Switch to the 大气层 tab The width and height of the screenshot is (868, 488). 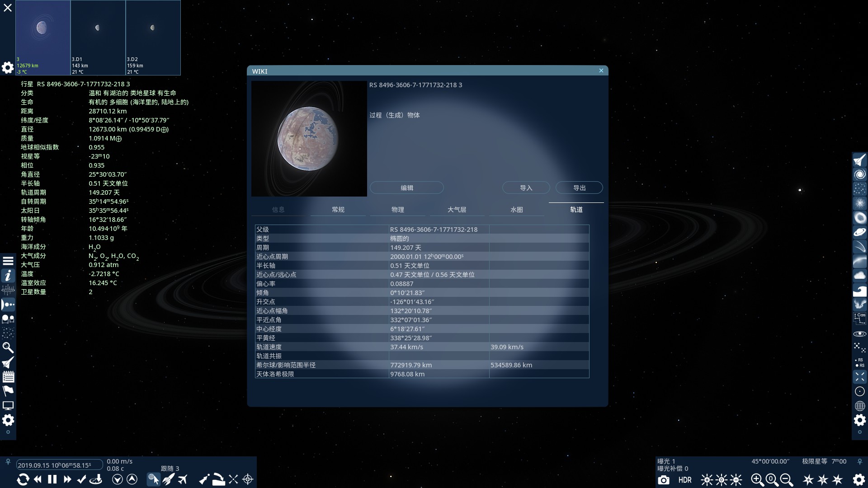point(457,210)
